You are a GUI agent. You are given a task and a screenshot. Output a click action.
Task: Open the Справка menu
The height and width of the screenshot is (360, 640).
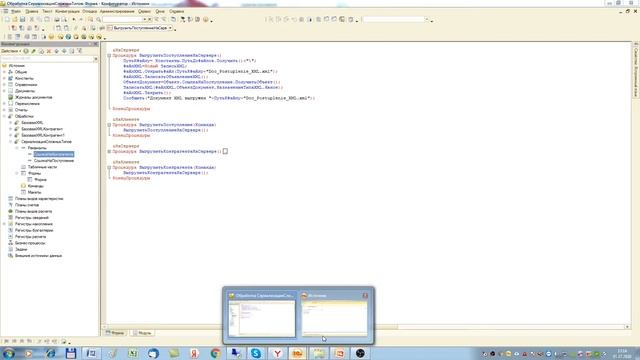pos(176,11)
